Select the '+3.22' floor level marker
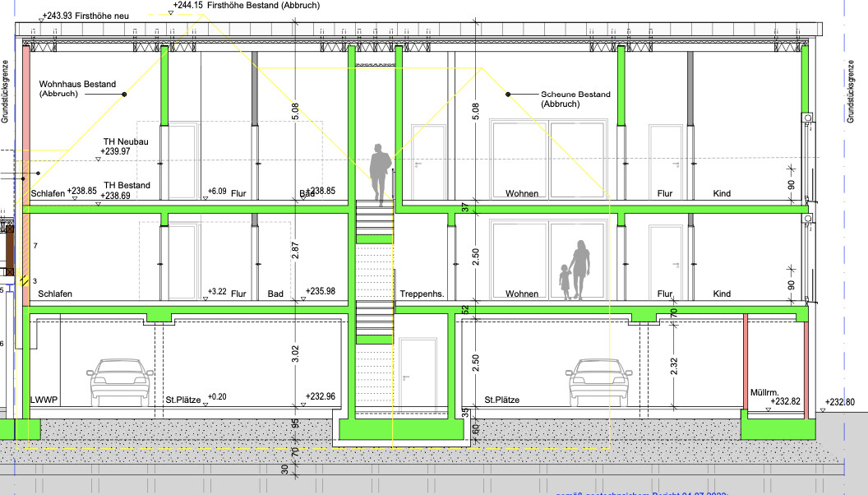The image size is (868, 495). click(x=217, y=292)
